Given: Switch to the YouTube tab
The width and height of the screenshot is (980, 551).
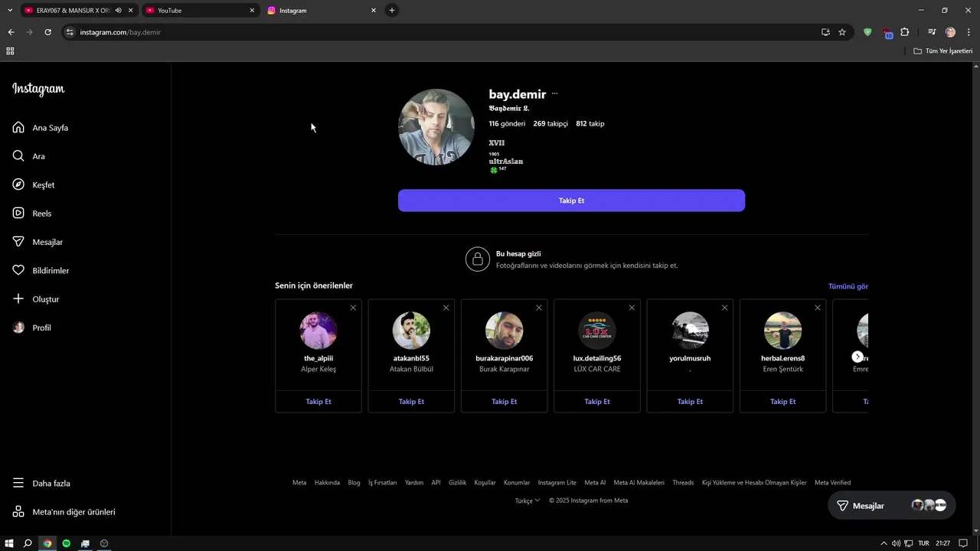Looking at the screenshot, I should [x=201, y=11].
